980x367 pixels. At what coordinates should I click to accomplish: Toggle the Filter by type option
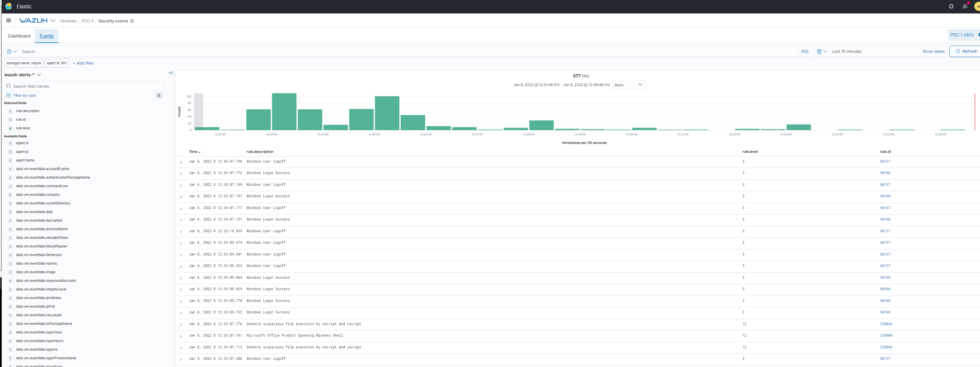(x=24, y=95)
